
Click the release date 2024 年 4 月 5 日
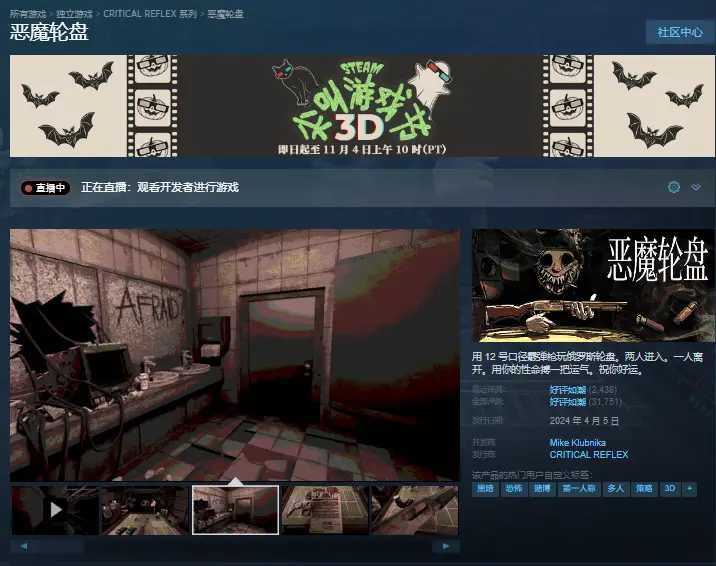[584, 420]
